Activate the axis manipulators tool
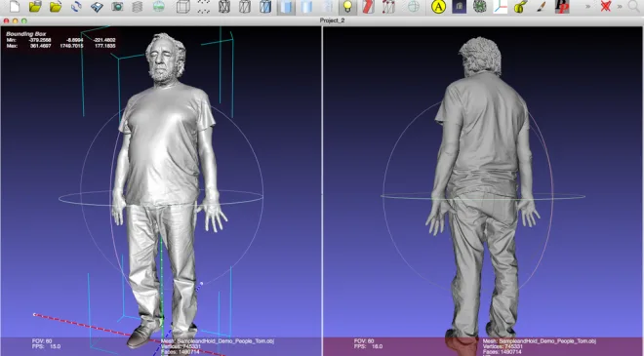This screenshot has height=356, width=644. 501,7
